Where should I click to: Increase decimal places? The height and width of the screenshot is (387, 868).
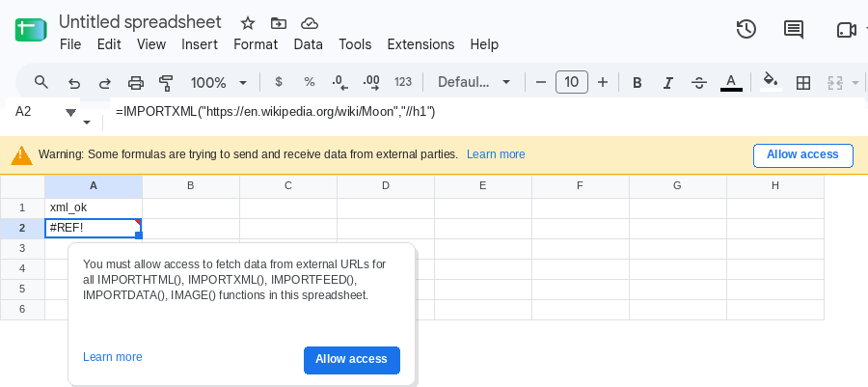[x=371, y=82]
